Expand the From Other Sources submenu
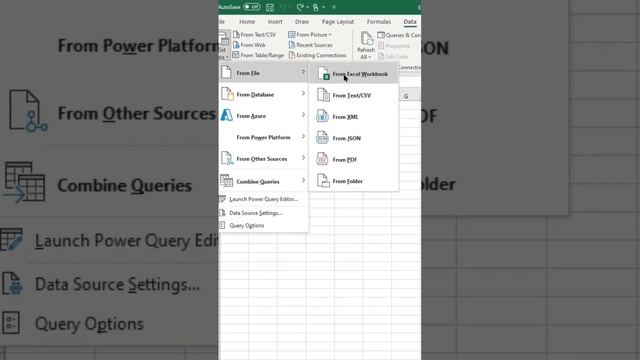Viewport: 640px width, 360px height. pyautogui.click(x=263, y=159)
